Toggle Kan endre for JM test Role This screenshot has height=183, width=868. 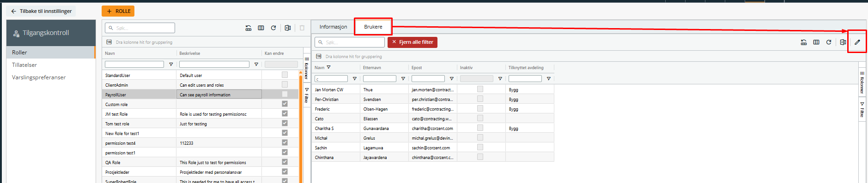point(285,113)
